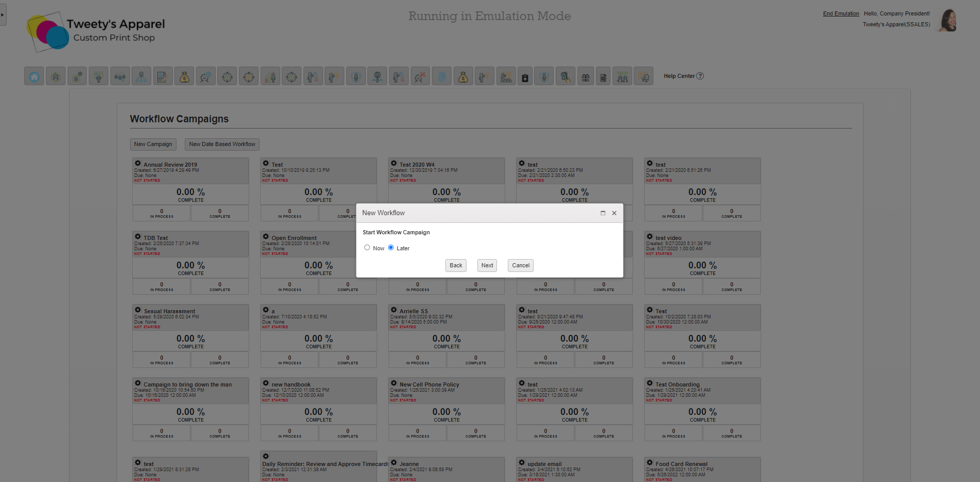This screenshot has height=482, width=980.
Task: Open gear settings on Jeanne card
Action: pyautogui.click(x=394, y=462)
